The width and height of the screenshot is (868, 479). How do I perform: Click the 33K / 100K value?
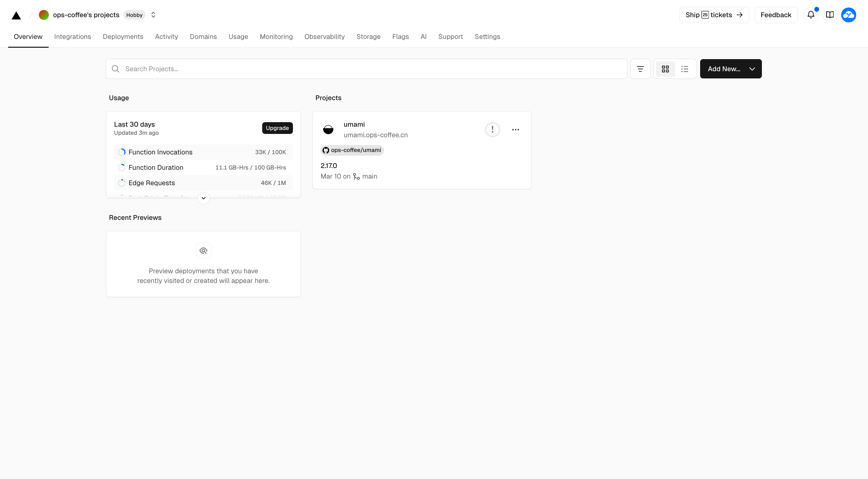pos(271,152)
